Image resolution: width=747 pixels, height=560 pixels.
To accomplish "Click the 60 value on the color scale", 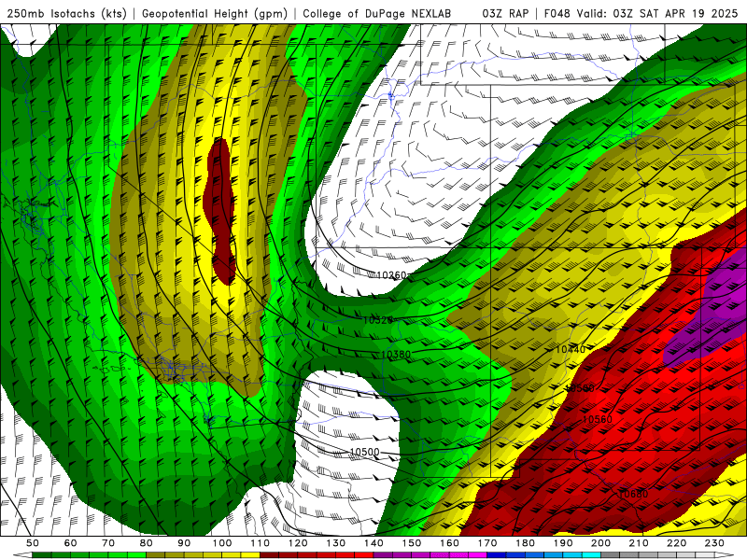I will coord(70,543).
